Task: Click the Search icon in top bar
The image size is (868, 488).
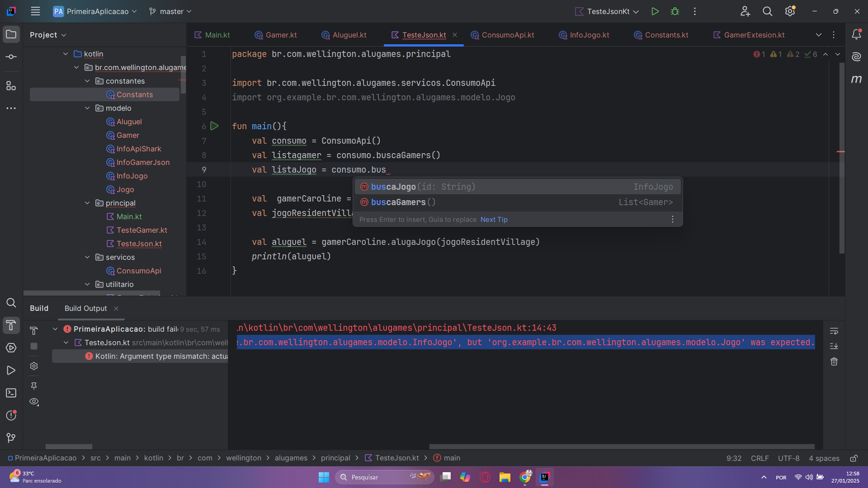Action: [x=768, y=11]
